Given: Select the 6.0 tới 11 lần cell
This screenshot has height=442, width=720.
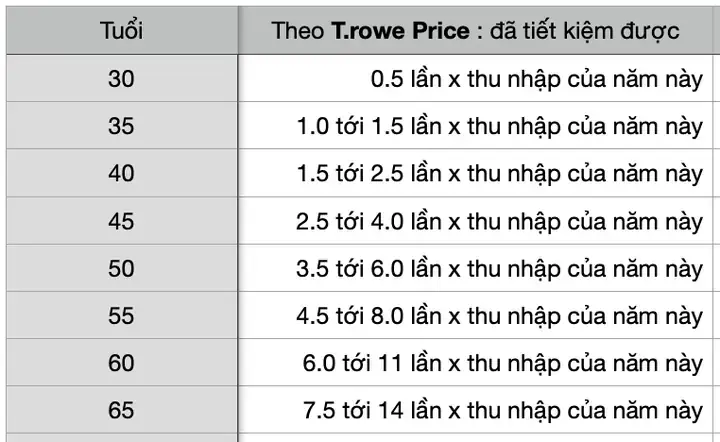Looking at the screenshot, I should [475, 363].
